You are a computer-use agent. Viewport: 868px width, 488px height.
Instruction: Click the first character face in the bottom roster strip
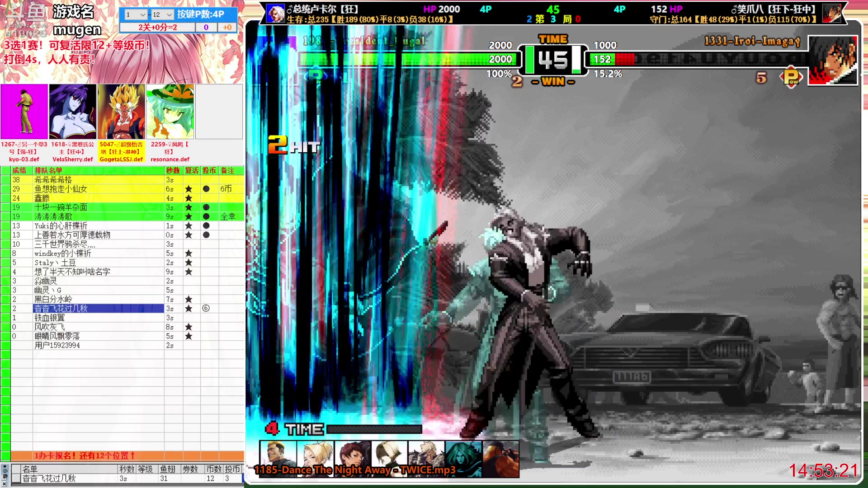point(278,459)
